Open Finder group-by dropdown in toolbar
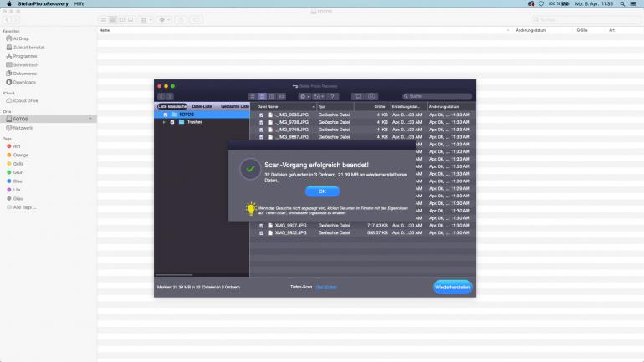Screen dimensions: 644x362 tap(146, 20)
